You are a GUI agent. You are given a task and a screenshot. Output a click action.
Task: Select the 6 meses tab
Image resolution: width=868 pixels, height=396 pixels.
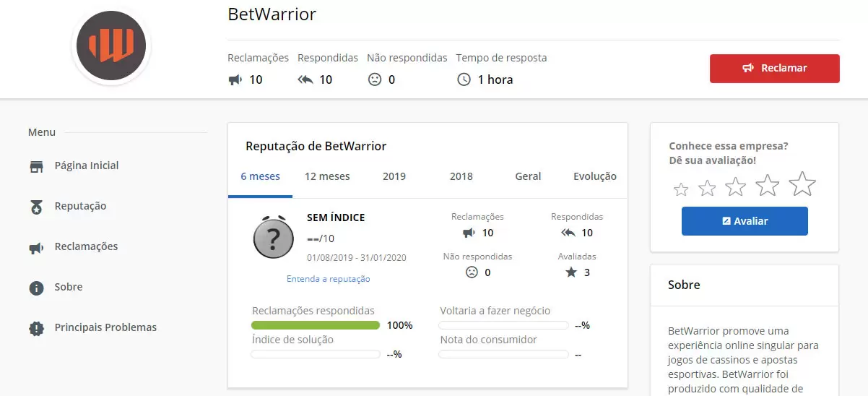(260, 176)
